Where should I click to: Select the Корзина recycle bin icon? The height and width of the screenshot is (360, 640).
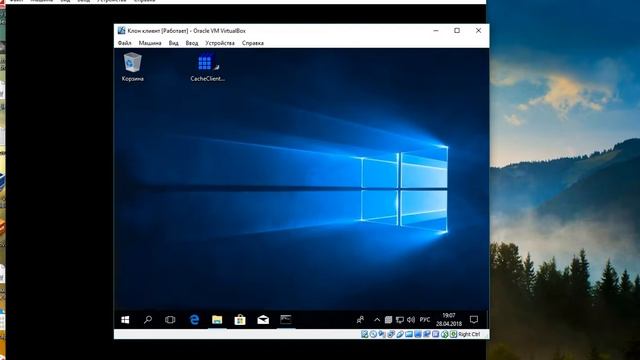click(133, 67)
